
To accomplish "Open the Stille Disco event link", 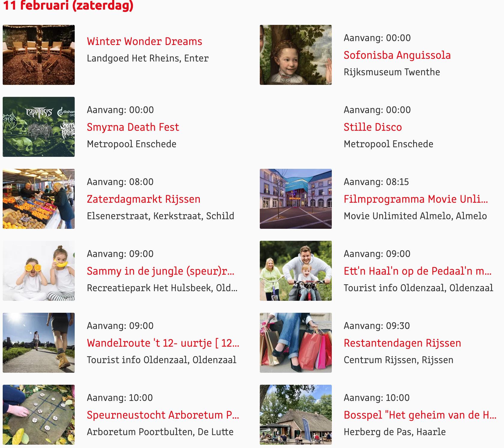I will (373, 127).
